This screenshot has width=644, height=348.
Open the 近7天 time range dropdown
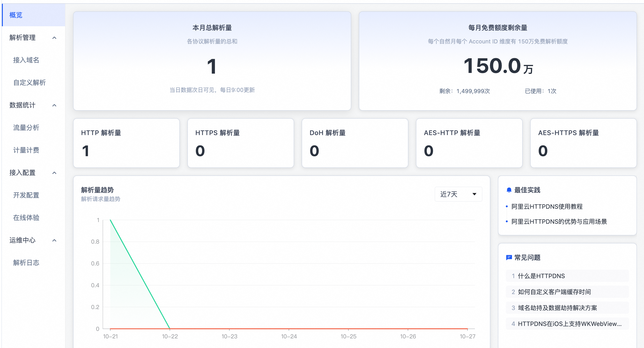coord(458,194)
